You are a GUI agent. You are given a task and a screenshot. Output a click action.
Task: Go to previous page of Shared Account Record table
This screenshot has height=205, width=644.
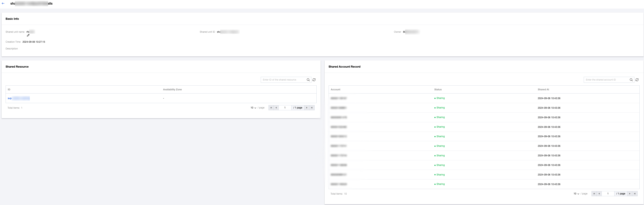pos(599,193)
